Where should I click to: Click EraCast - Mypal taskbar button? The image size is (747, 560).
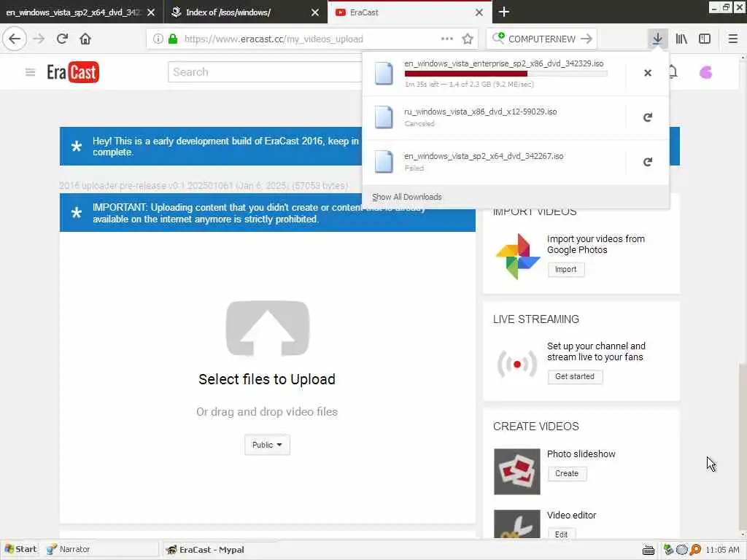(x=220, y=550)
